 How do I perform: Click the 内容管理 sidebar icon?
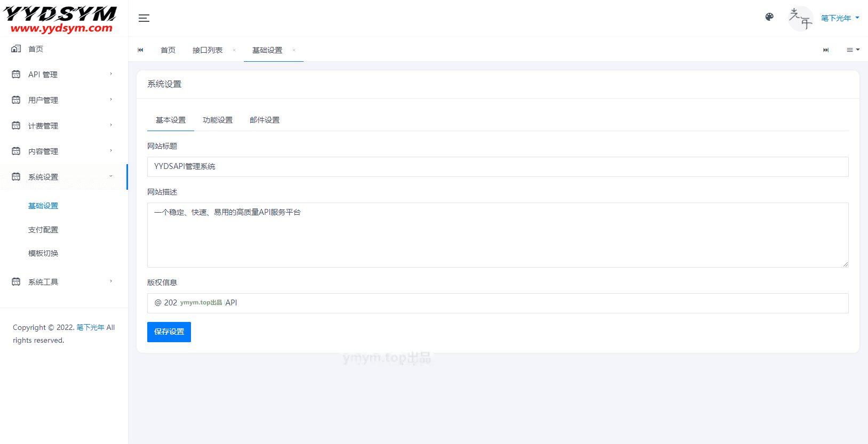coord(16,151)
